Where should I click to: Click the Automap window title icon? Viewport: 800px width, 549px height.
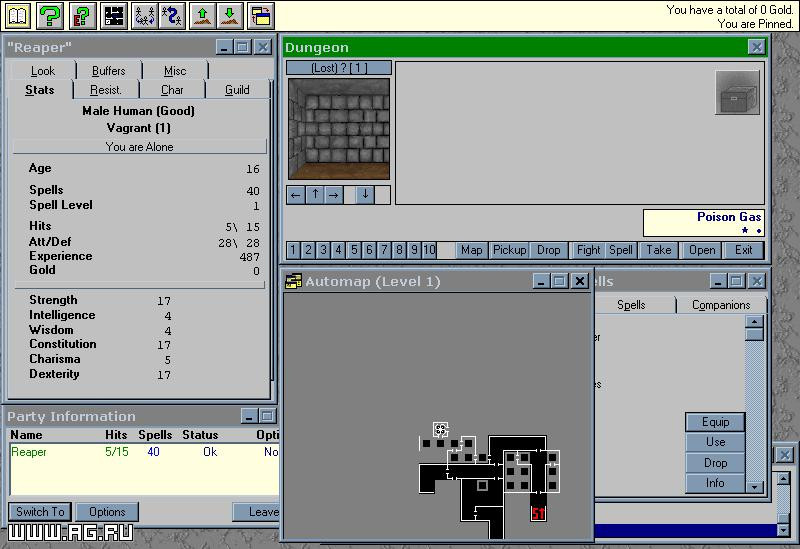point(293,281)
